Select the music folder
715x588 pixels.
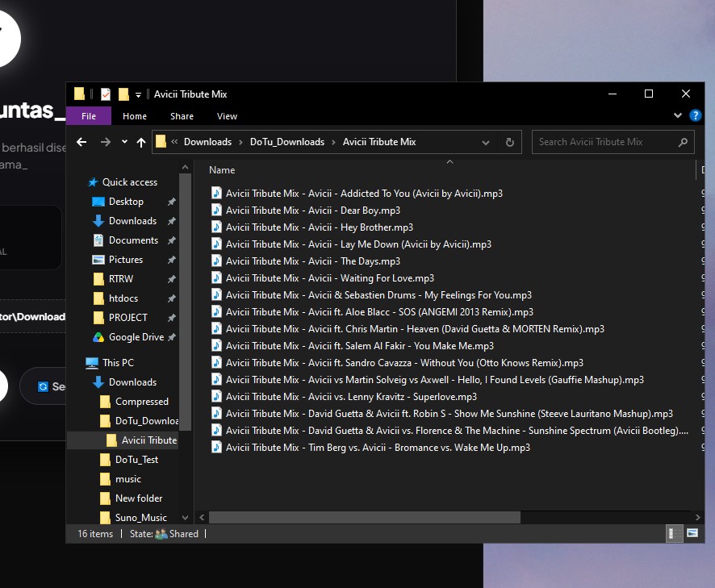coord(128,479)
